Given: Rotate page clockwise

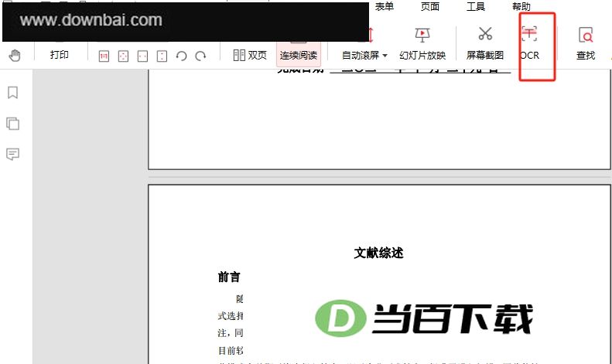Looking at the screenshot, I should 200,56.
